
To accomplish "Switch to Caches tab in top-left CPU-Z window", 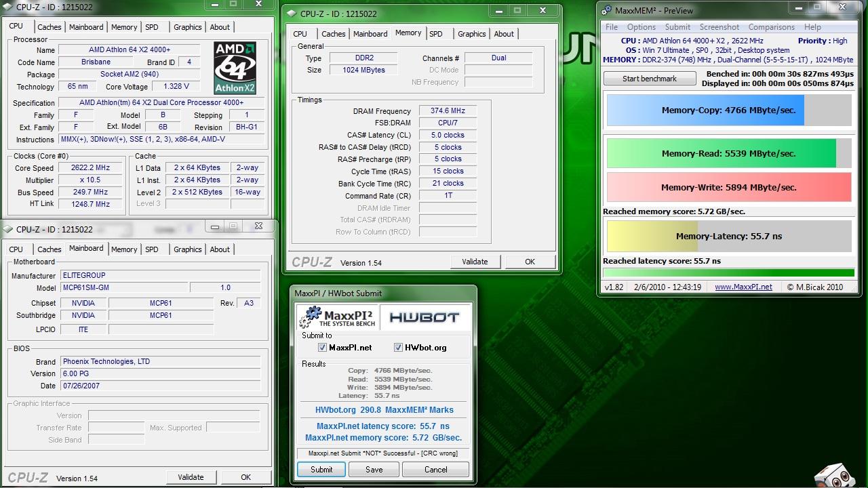I will 50,27.
